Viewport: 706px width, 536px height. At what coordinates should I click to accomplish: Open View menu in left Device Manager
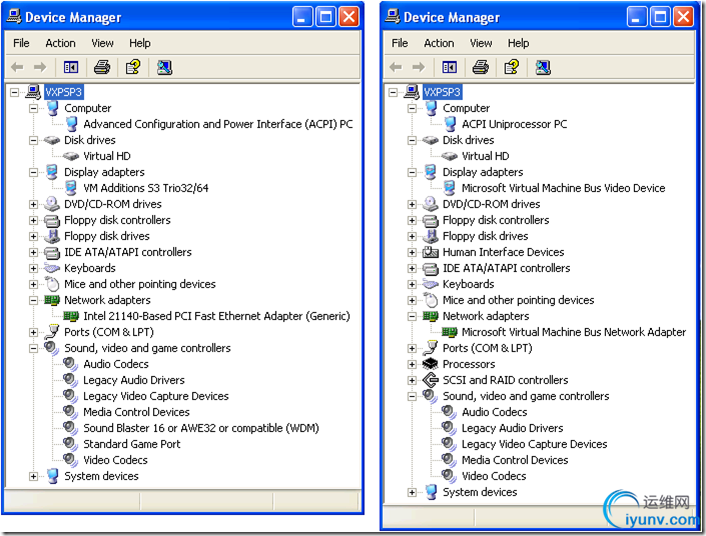pos(102,43)
